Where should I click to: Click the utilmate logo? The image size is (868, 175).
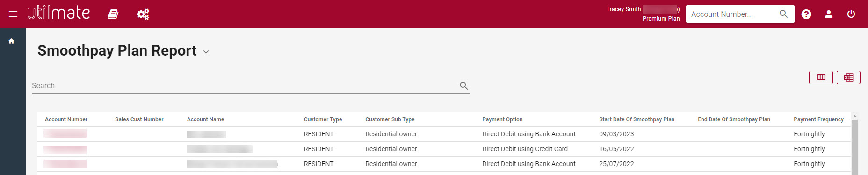pos(58,13)
